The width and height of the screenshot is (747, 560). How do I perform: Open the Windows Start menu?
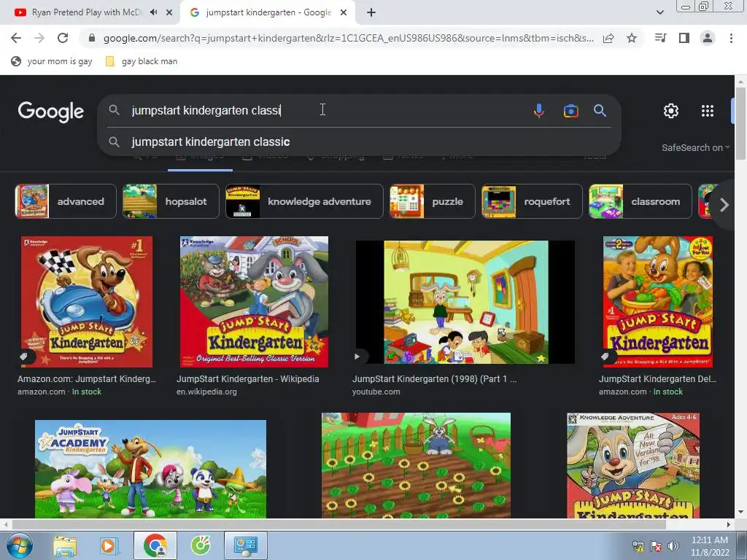tap(19, 545)
